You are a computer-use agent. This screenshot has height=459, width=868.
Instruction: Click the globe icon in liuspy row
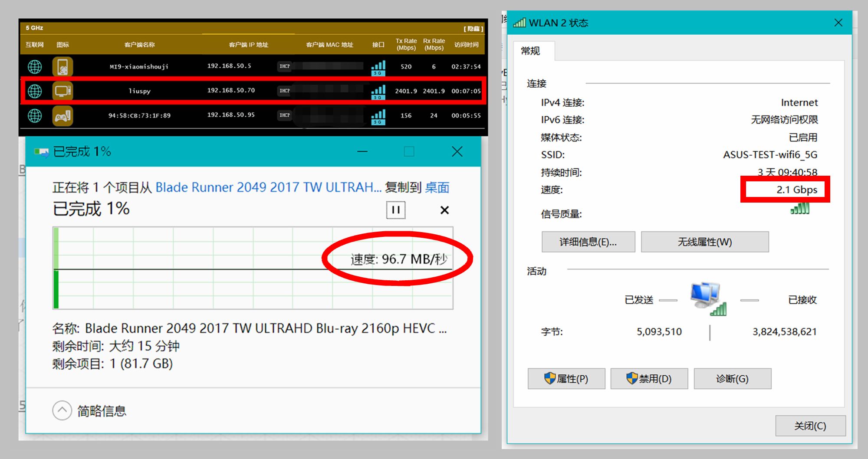(35, 91)
